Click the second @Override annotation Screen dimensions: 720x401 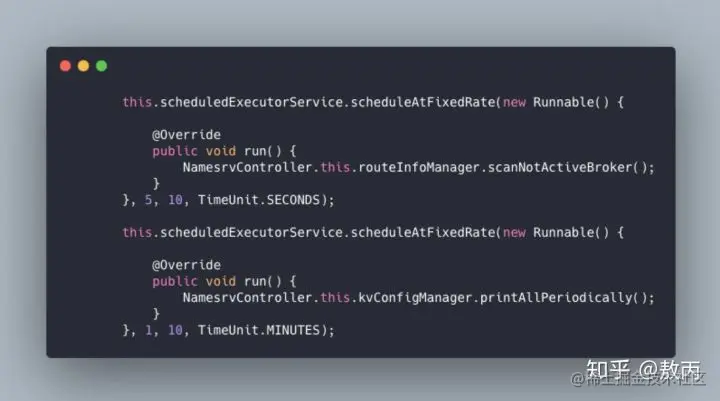click(x=186, y=265)
